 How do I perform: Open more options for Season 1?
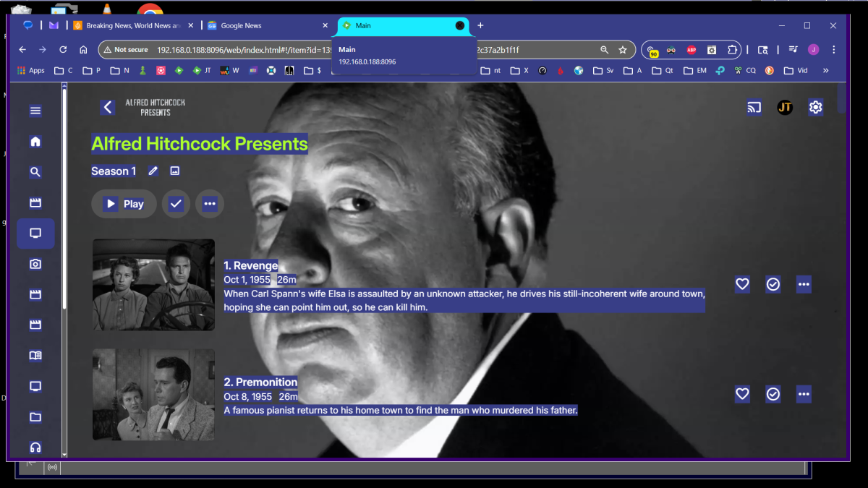(210, 203)
